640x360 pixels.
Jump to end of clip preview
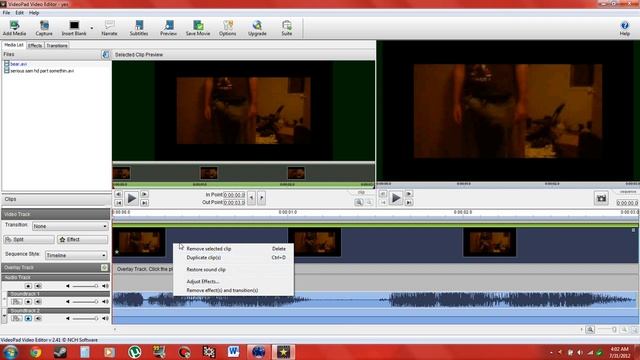(144, 202)
